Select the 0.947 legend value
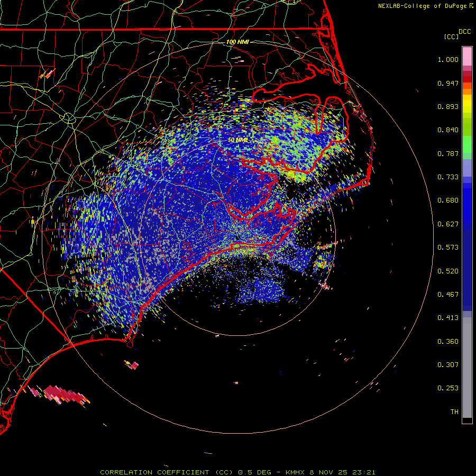 (448, 83)
